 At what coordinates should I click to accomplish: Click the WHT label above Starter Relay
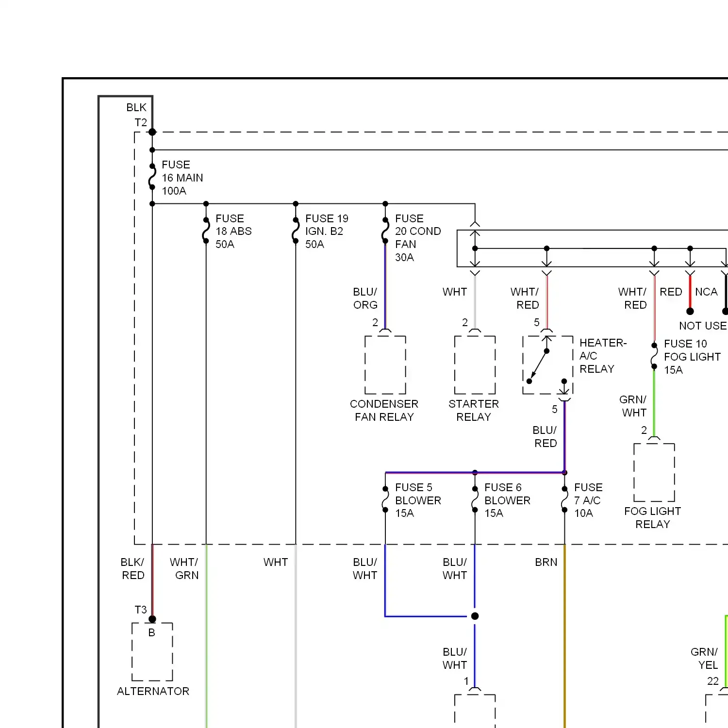(454, 292)
